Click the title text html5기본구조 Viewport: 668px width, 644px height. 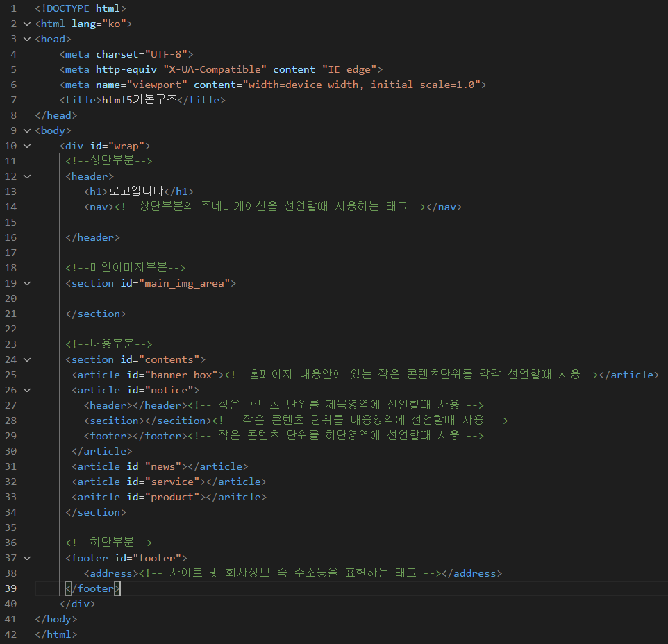coord(140,100)
